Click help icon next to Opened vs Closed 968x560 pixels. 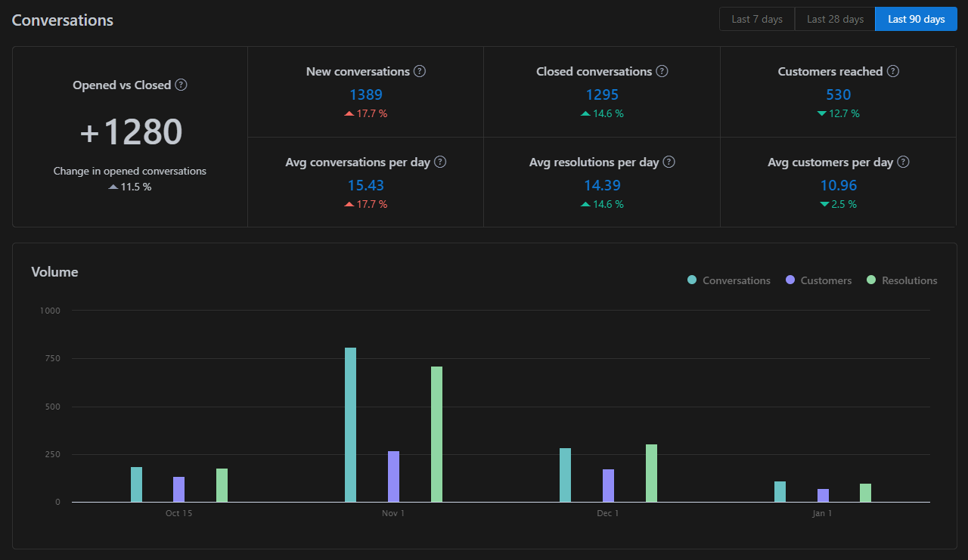(181, 85)
